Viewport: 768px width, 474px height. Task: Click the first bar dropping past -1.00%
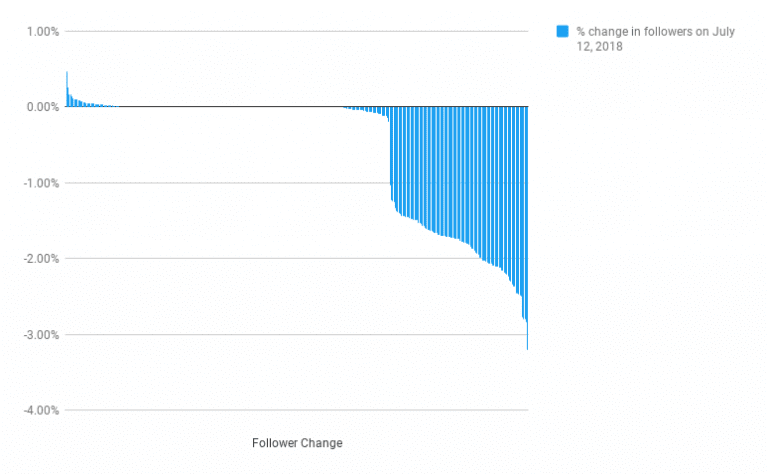[x=391, y=153]
